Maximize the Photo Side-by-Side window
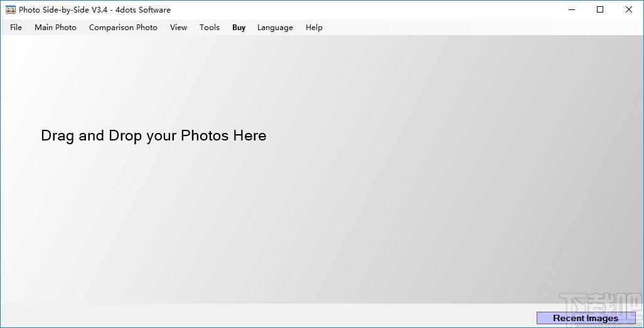 [x=600, y=9]
